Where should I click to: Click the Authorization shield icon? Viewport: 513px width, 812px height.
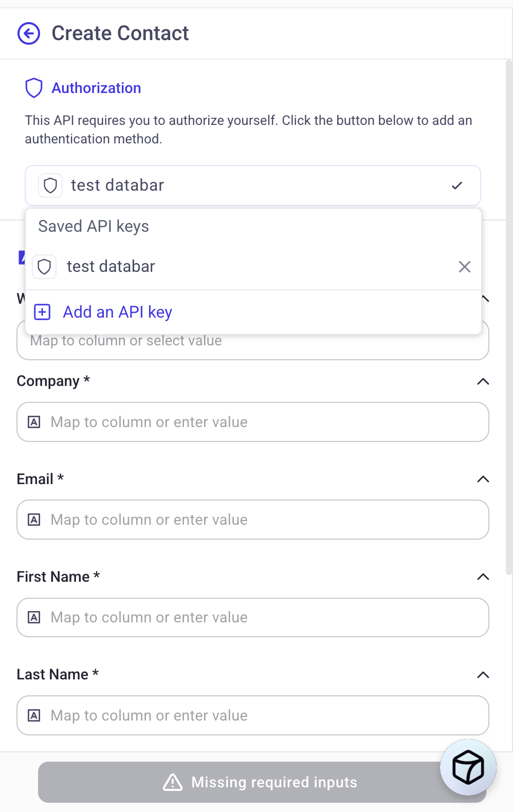[34, 88]
